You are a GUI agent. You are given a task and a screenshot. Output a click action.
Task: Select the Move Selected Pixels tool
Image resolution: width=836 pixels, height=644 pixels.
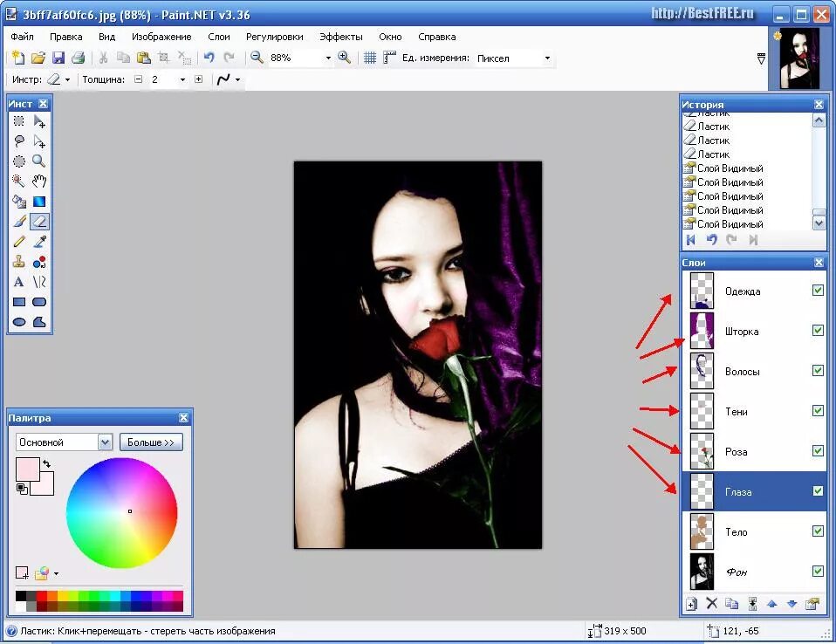point(39,121)
